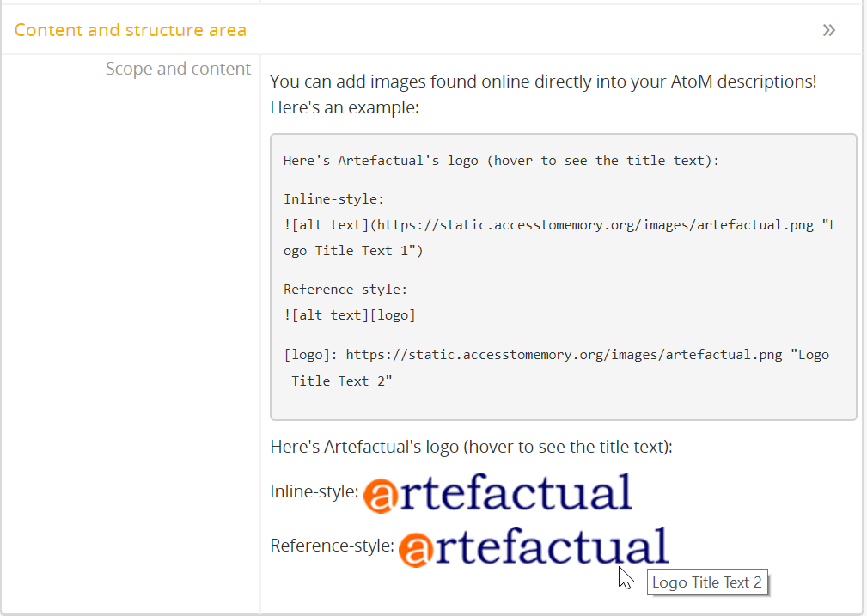Click 'Reference-style:' line inside the code block
The width and height of the screenshot is (867, 616).
(x=345, y=290)
